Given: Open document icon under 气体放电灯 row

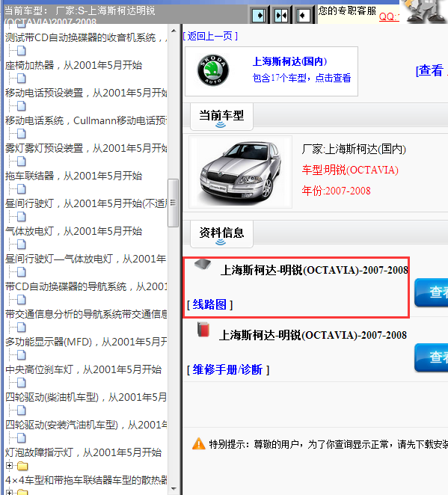Looking at the screenshot, I should (x=21, y=245).
